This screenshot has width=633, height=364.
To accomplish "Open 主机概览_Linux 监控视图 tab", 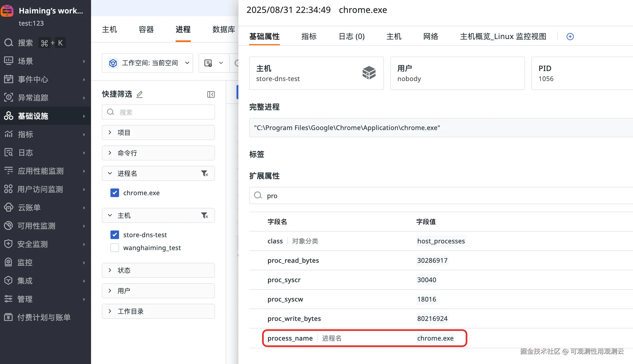I will 503,37.
